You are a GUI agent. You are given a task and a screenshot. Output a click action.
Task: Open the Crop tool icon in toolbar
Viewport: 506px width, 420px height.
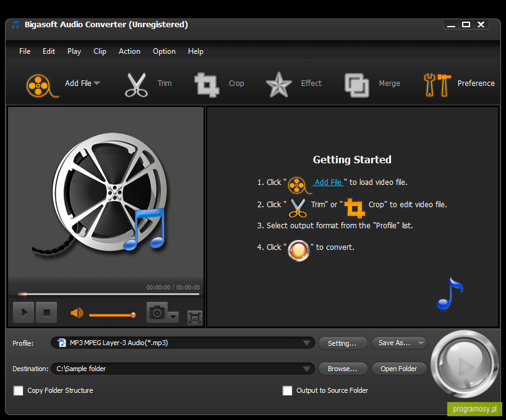click(x=207, y=85)
